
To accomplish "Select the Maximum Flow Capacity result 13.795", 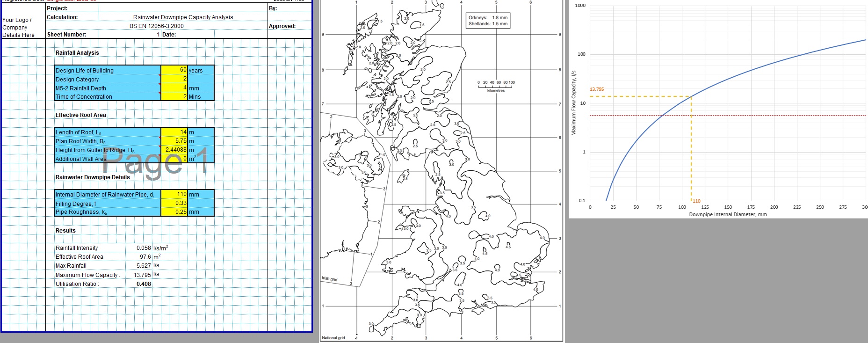I will tap(142, 275).
